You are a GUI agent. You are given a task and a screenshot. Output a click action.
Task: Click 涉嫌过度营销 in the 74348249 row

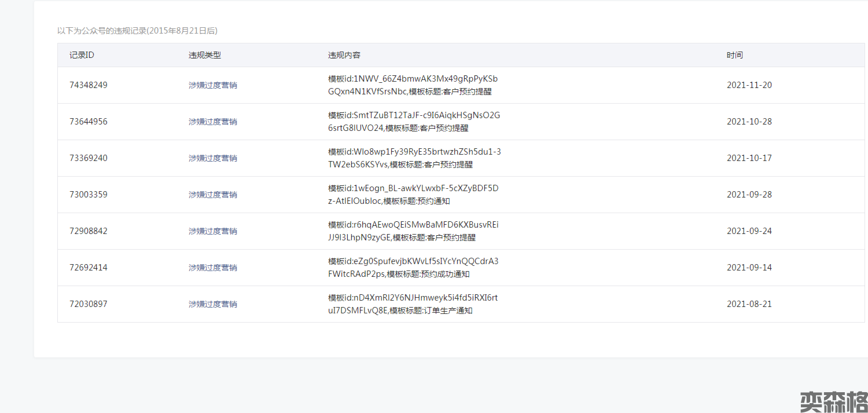pos(212,85)
